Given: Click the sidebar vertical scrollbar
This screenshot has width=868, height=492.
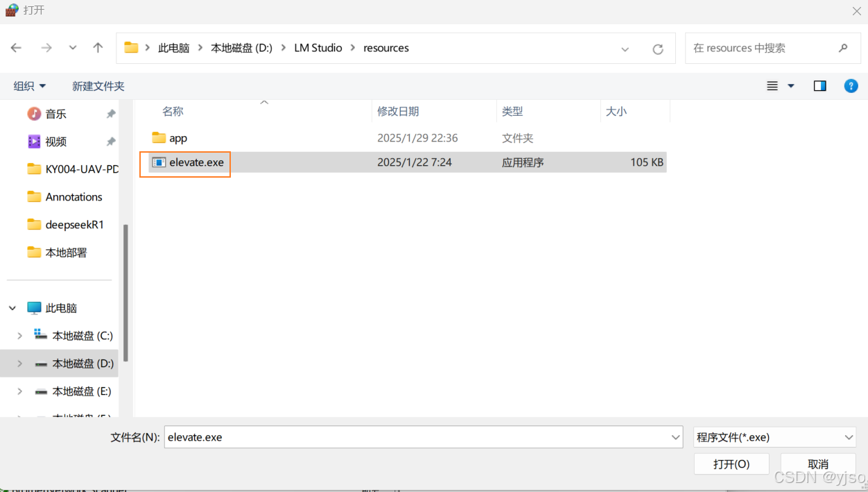Looking at the screenshot, I should coord(125,291).
